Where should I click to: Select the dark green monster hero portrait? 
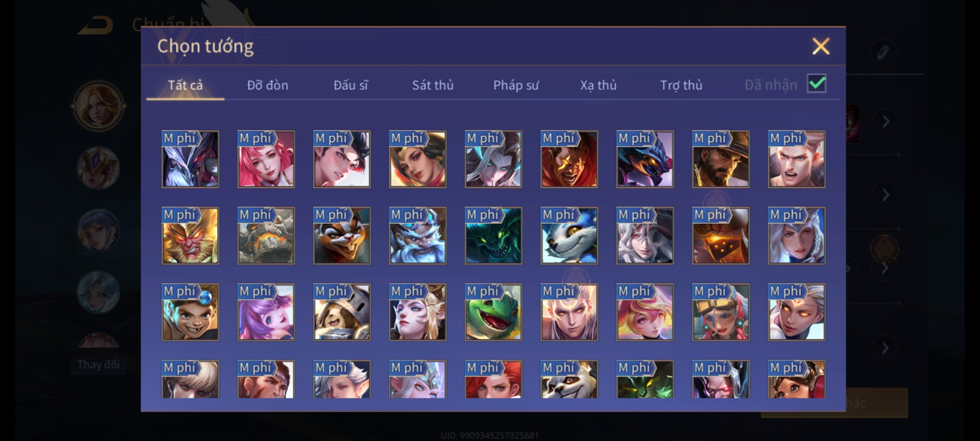coord(493,236)
